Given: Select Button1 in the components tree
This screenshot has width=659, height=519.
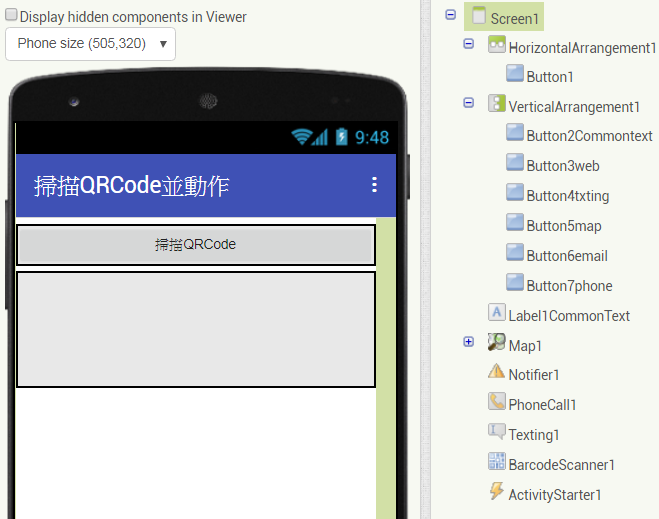Looking at the screenshot, I should point(550,77).
